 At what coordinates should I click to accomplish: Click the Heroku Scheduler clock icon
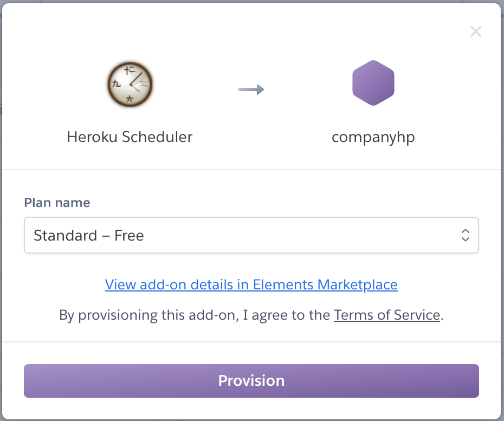point(130,84)
